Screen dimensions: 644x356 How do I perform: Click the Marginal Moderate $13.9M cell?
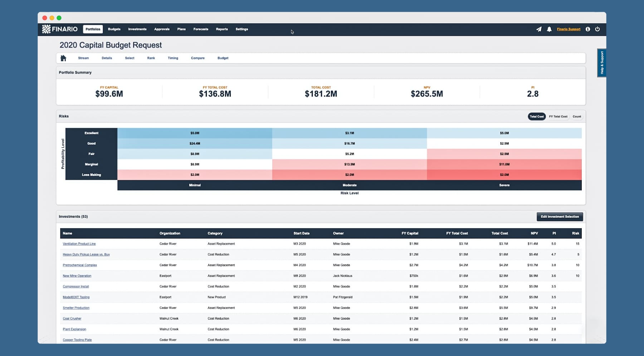pos(350,164)
